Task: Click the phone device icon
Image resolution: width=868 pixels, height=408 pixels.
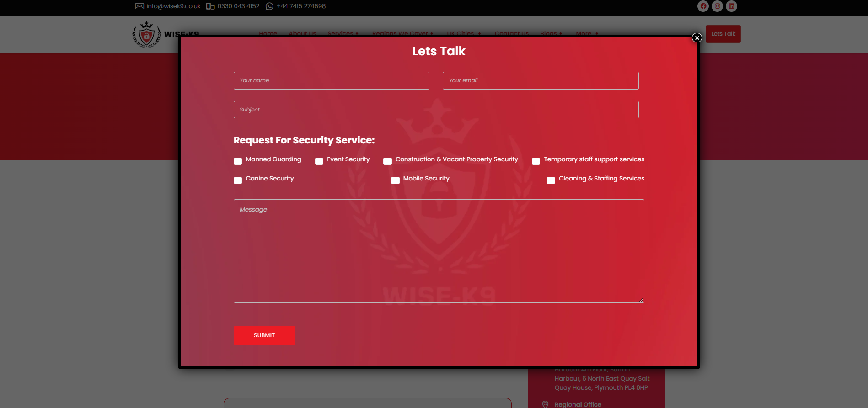Action: (210, 6)
